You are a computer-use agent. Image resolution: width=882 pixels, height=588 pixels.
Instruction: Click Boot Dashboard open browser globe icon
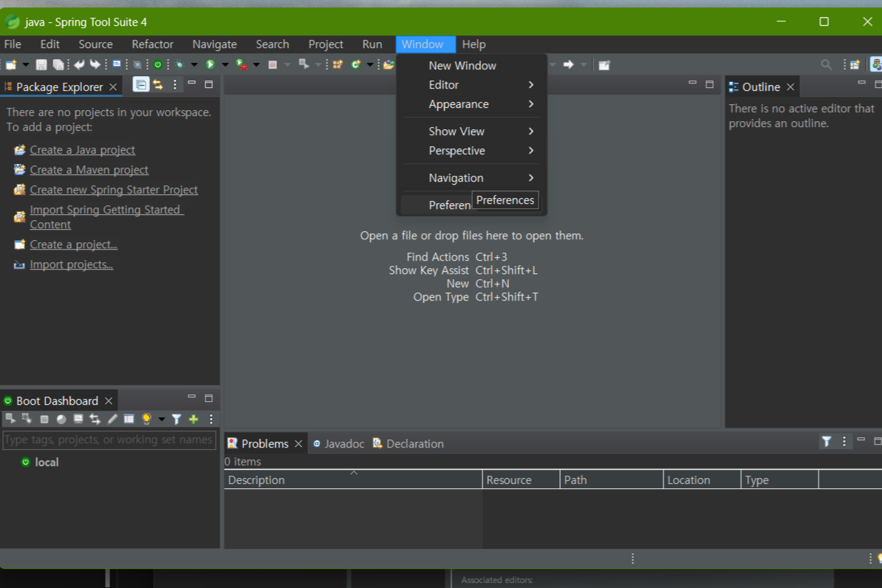click(x=61, y=419)
